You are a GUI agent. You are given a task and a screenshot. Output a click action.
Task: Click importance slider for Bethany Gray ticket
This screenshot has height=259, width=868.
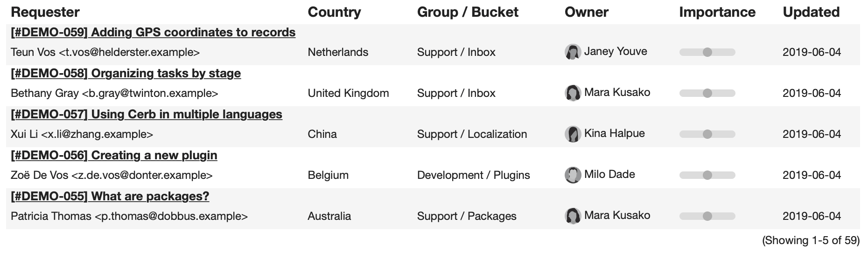(707, 93)
